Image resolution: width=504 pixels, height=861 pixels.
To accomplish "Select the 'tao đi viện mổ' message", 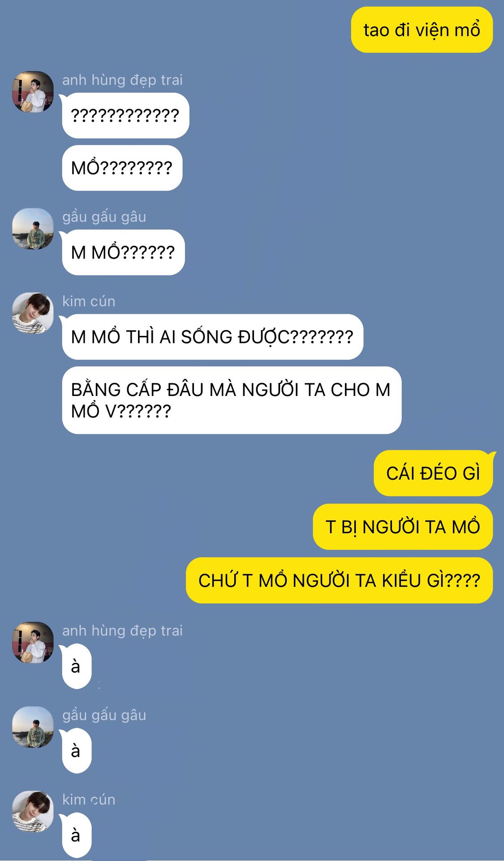I will [x=422, y=30].
